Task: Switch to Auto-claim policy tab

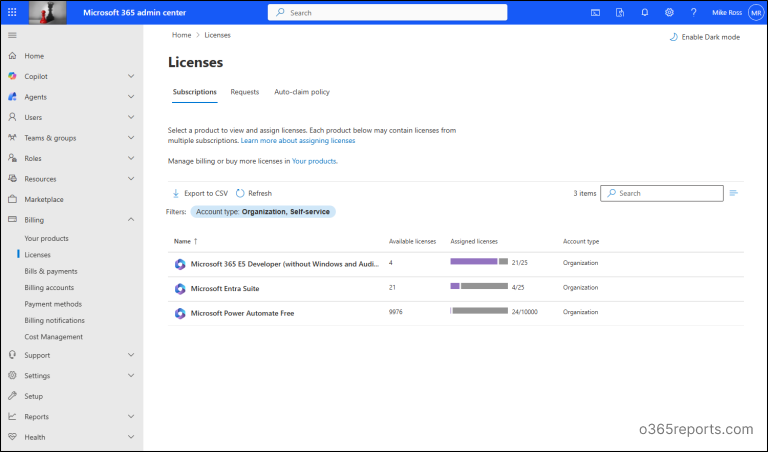Action: 302,92
